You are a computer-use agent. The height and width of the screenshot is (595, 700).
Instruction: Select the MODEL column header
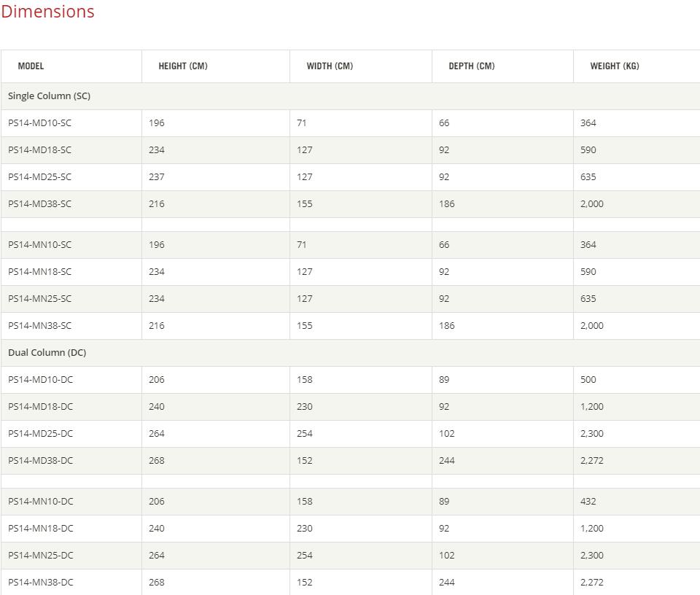point(31,66)
